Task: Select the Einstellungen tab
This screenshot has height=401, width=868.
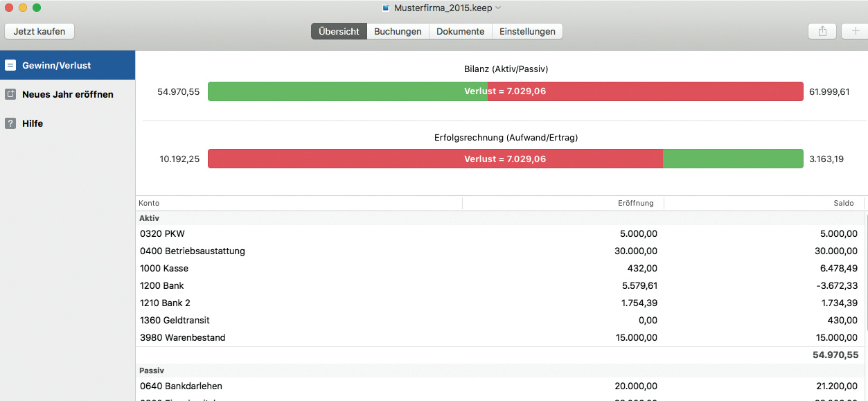Action: [x=527, y=31]
